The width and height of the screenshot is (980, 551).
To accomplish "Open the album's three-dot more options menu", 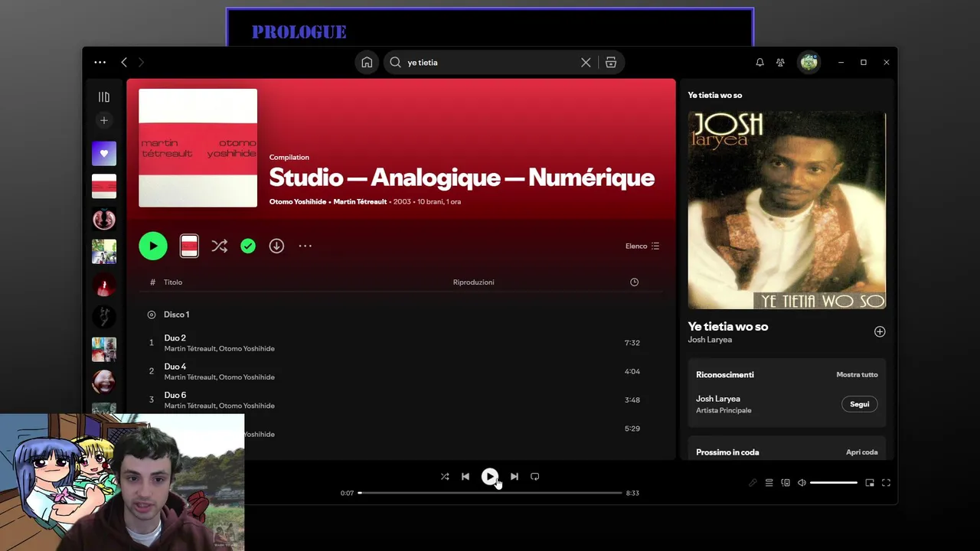I will 305,246.
